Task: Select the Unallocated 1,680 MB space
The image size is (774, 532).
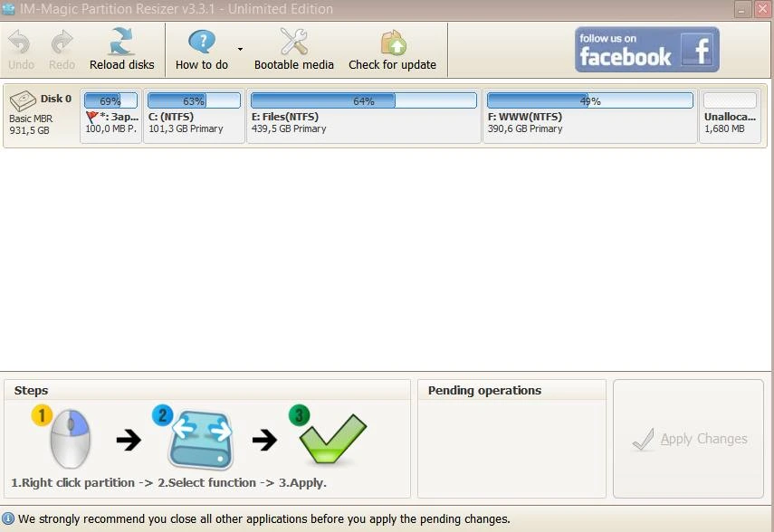Action: (730, 117)
